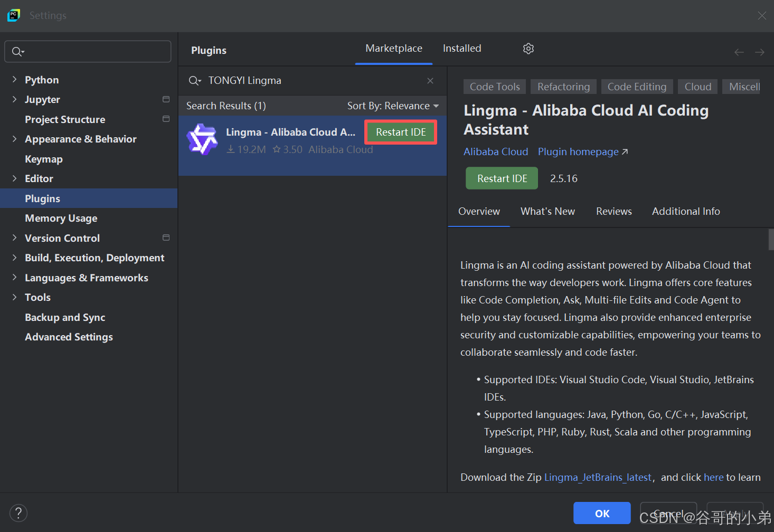
Task: Focus the settings search field
Action: click(88, 52)
